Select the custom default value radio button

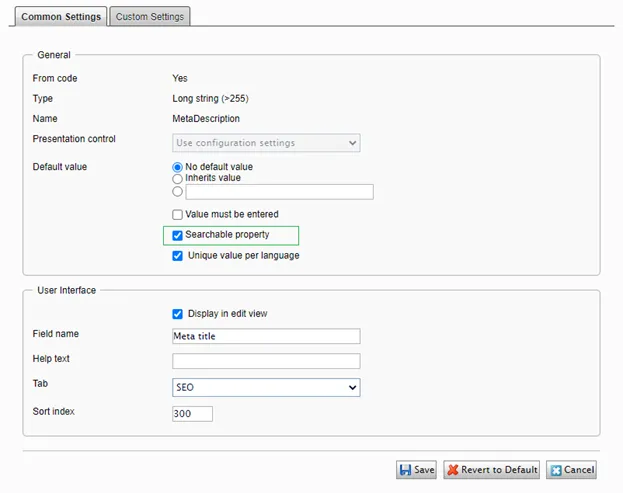[178, 192]
